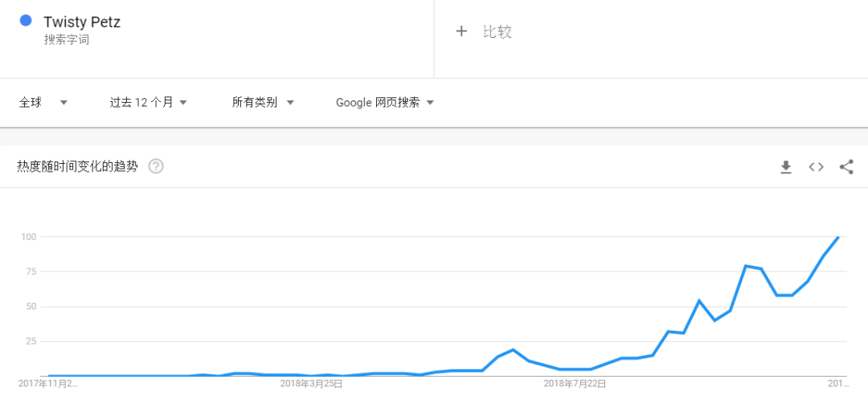Click the 2018年7月22日 x-axis date label
Viewport: 868px width, 416px height.
click(x=575, y=383)
